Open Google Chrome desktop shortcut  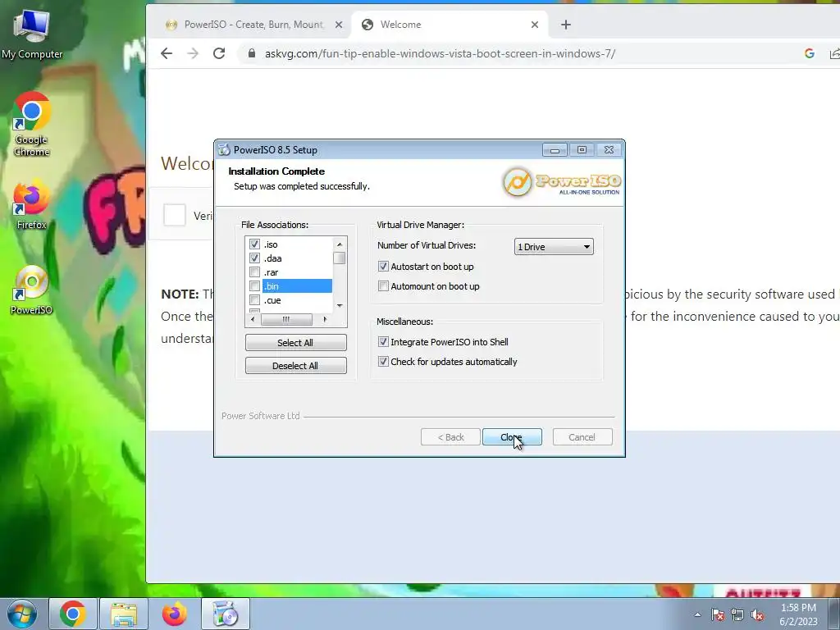click(32, 124)
